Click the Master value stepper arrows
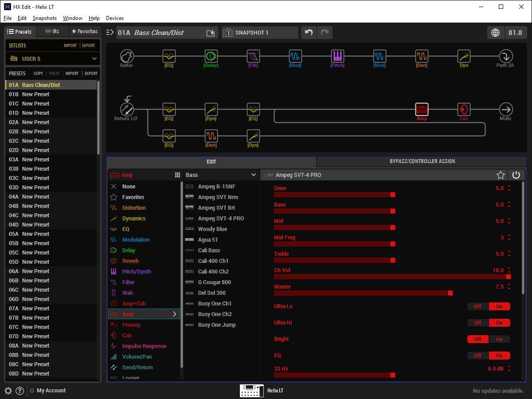This screenshot has width=532, height=399. click(x=509, y=287)
